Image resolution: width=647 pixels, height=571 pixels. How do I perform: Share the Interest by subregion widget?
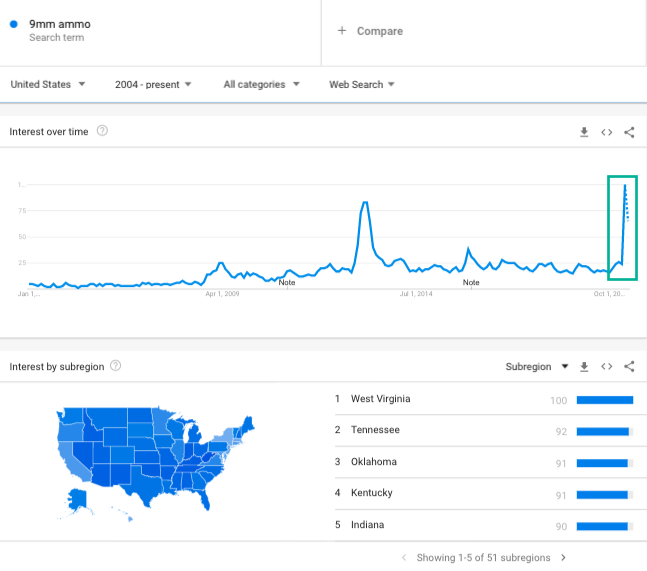coord(629,366)
